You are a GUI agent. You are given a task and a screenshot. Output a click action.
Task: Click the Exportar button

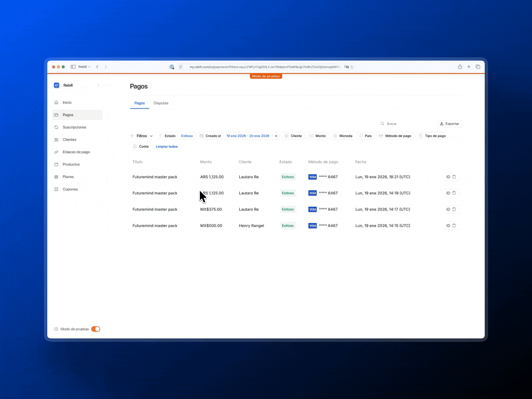(450, 124)
